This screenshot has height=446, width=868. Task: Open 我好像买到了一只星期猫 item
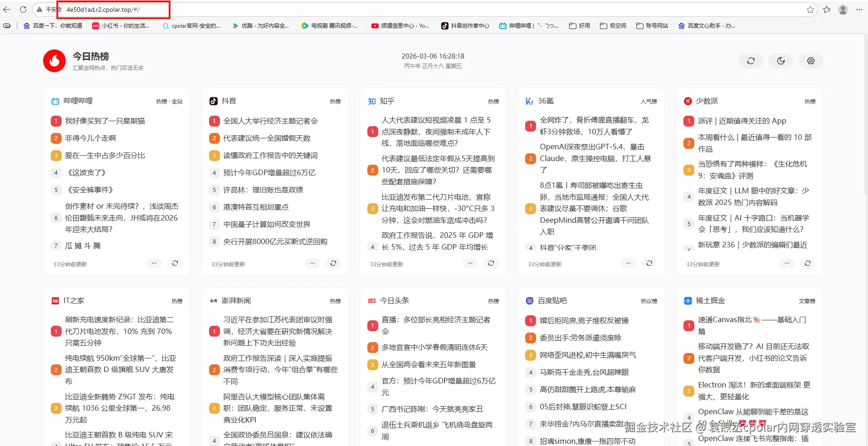[105, 121]
